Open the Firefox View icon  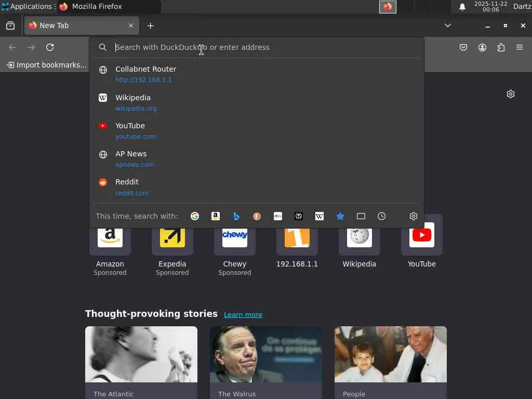(x=10, y=26)
